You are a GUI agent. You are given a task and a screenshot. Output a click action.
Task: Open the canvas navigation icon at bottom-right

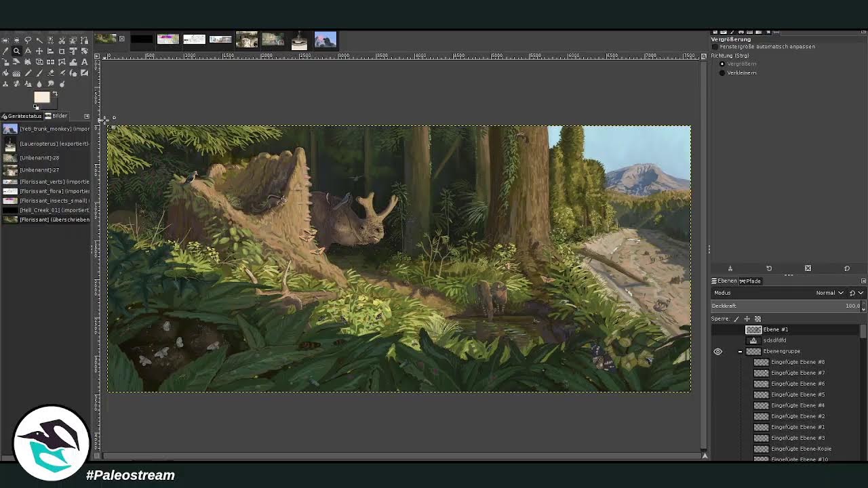pos(705,455)
